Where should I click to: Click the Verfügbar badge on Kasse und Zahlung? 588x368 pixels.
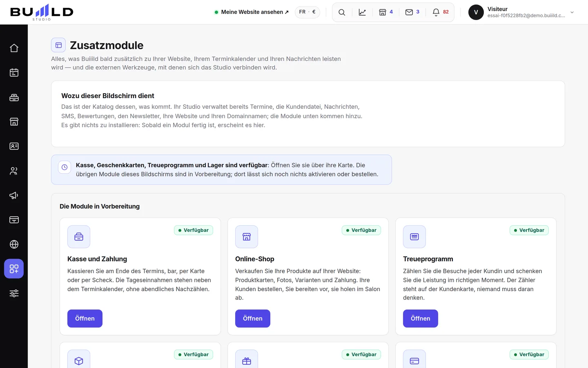(194, 230)
